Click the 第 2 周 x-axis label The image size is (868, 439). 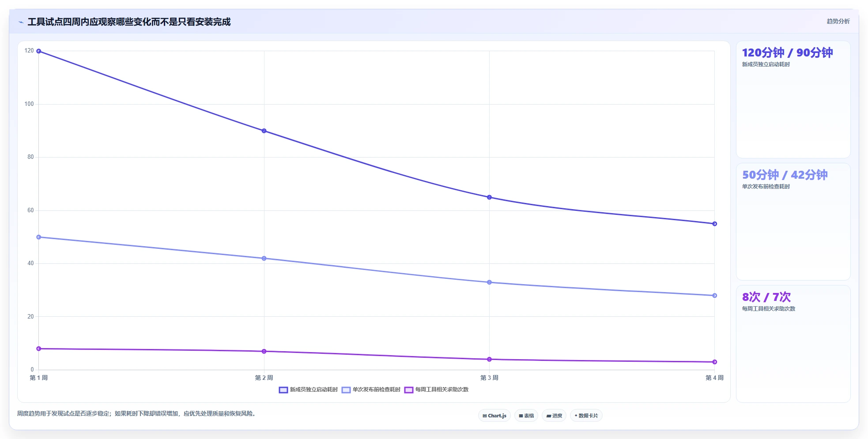click(x=264, y=378)
